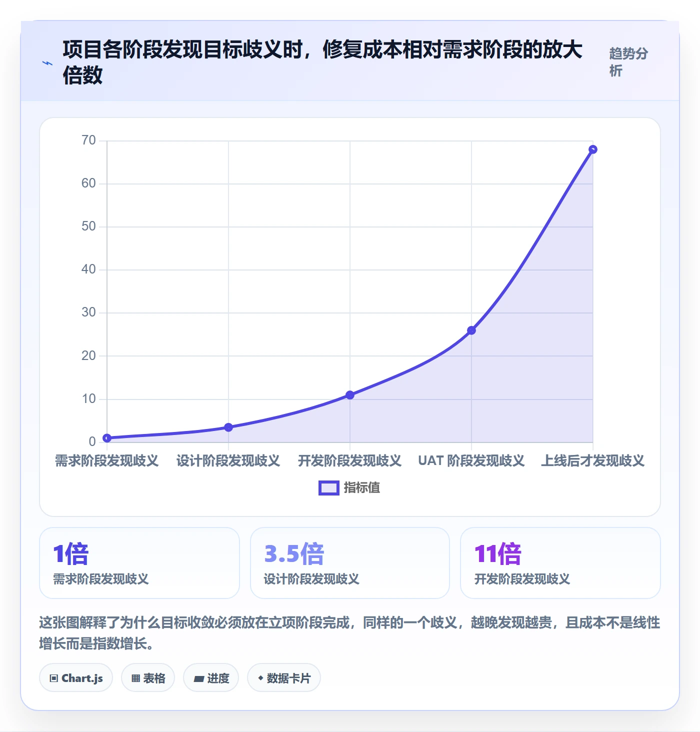The height and width of the screenshot is (732, 700).
Task: Click the x-axis label 上线后才发现歧义
Action: [x=593, y=460]
